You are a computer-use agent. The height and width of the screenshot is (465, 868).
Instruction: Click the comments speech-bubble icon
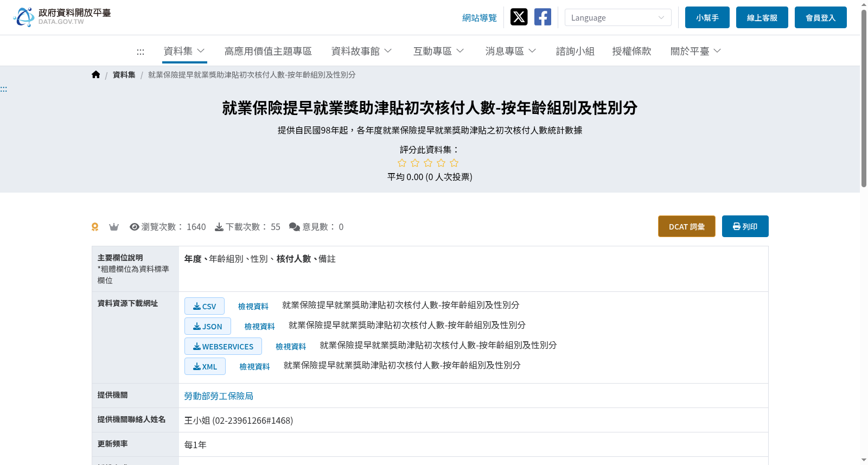point(295,227)
